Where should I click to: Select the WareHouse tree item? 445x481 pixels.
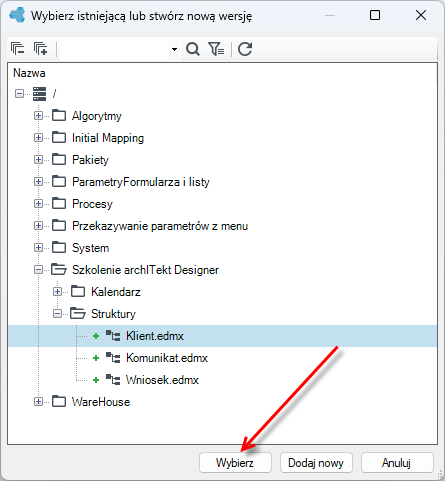tap(101, 402)
